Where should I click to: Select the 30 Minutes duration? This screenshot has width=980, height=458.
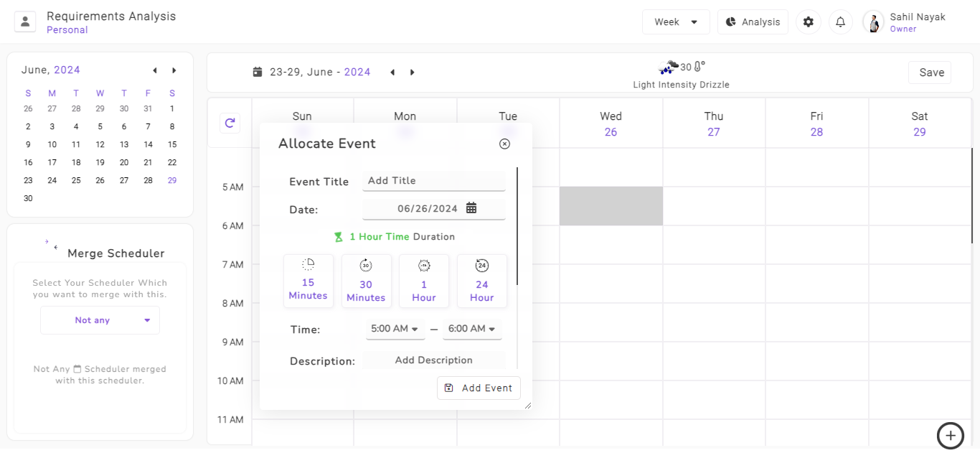point(366,281)
